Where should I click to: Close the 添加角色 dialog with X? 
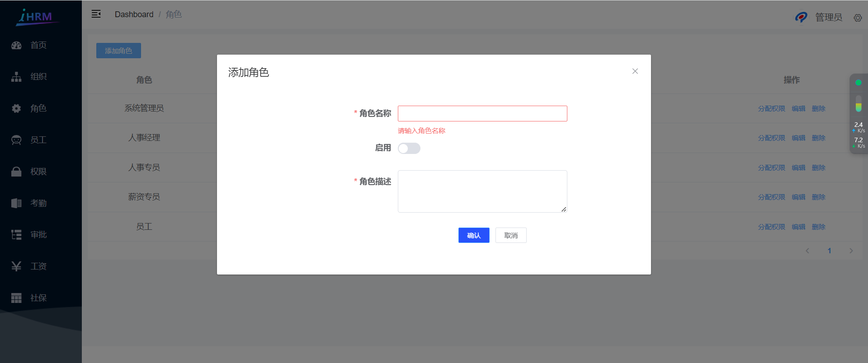(x=635, y=71)
